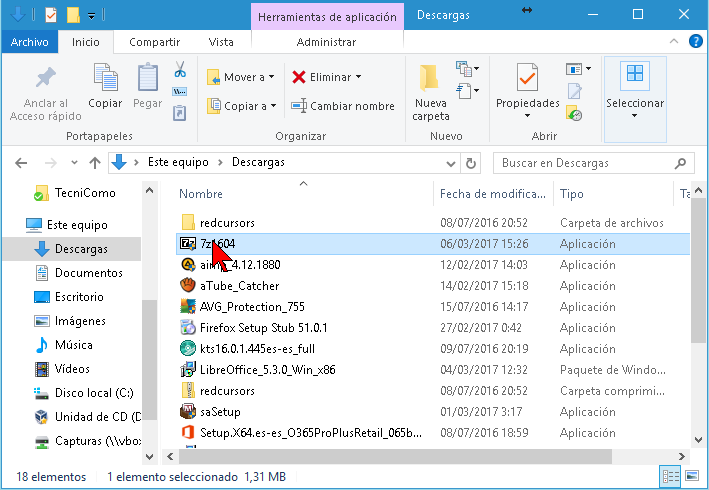Open the Copiar a dropdown
This screenshot has width=709, height=490.
tap(241, 106)
